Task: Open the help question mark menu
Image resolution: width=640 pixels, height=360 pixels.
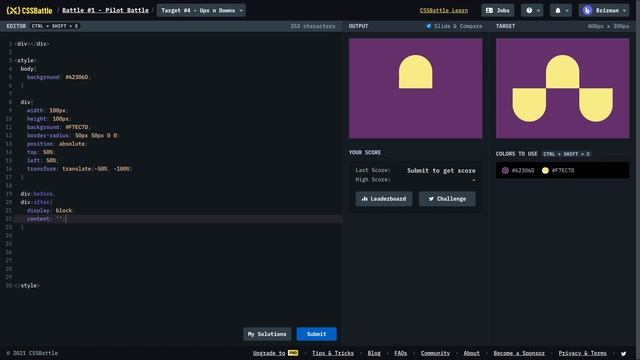Action: coord(532,10)
